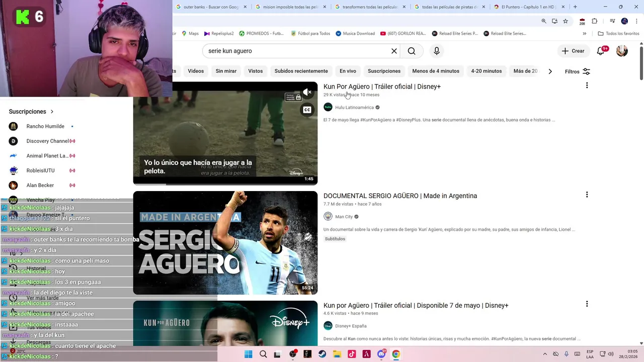Open RobleisIUTU subscription
This screenshot has width=644, height=362.
coord(40,170)
